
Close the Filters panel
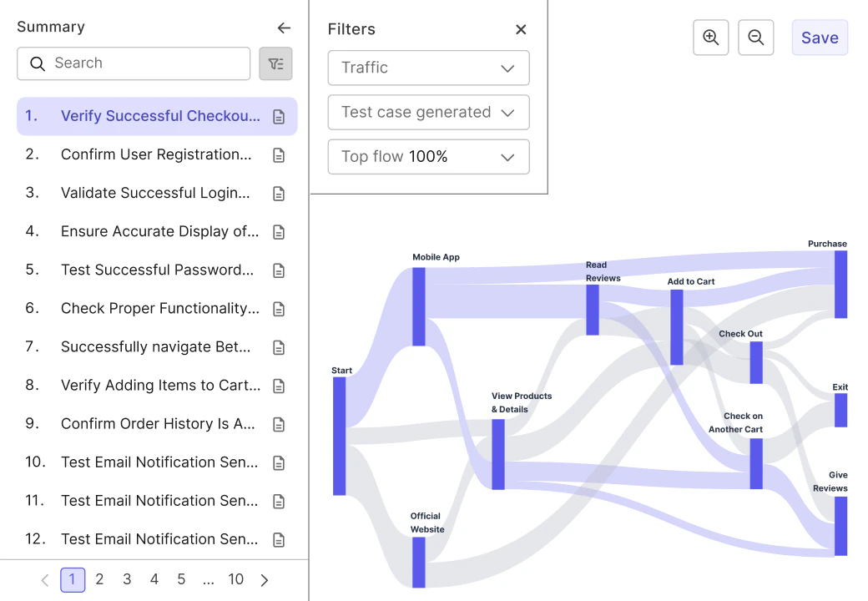coord(521,29)
